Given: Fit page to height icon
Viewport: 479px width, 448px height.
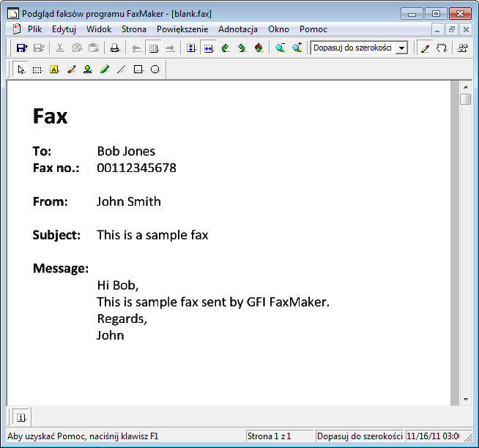Looking at the screenshot, I should point(191,48).
